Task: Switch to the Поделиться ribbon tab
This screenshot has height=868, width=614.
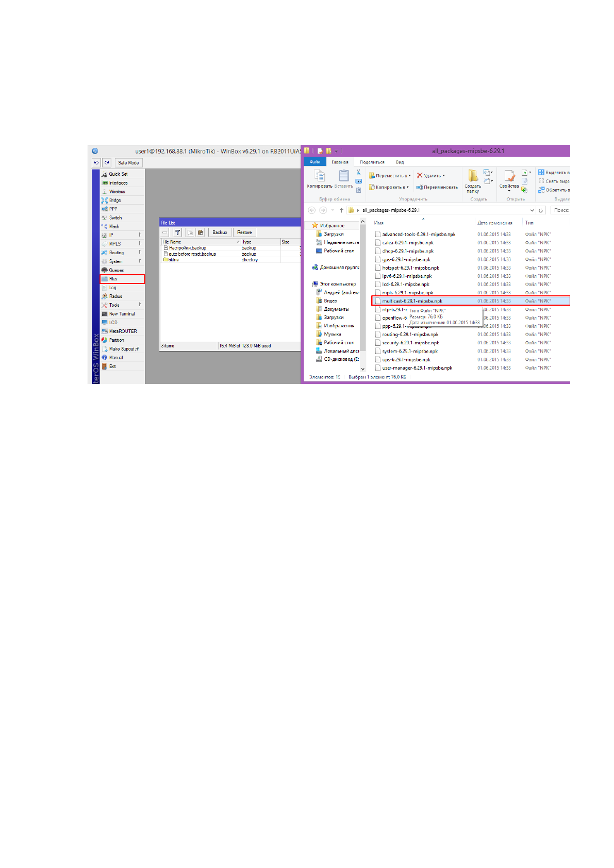Action: [372, 162]
